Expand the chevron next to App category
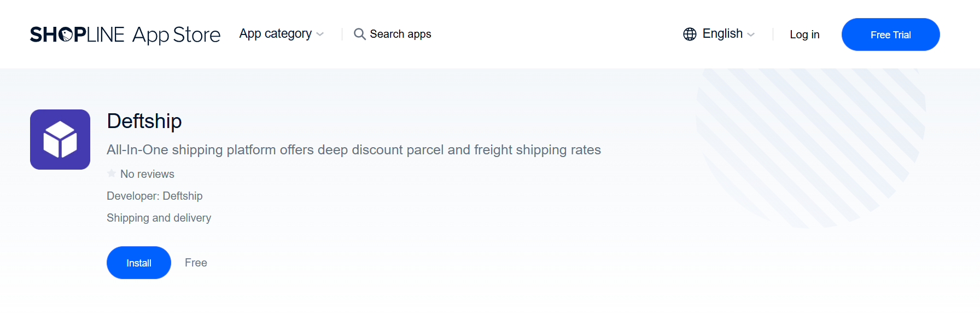The image size is (980, 313). click(x=320, y=34)
